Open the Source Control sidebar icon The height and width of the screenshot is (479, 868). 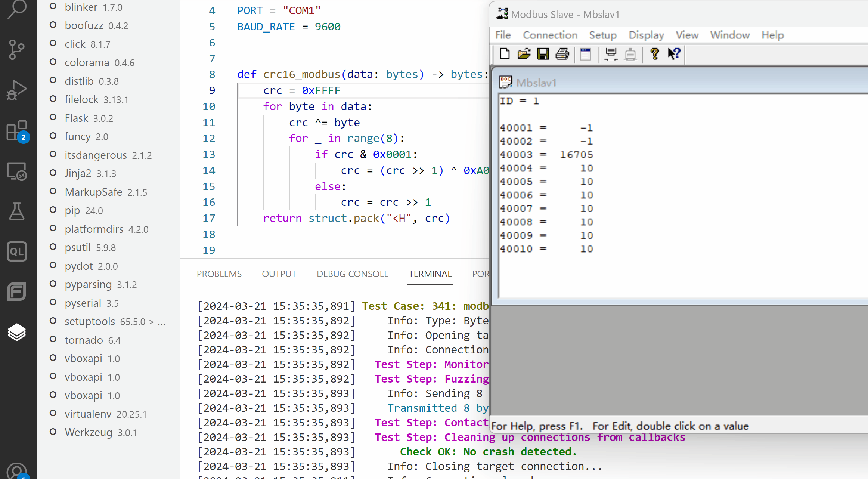(16, 49)
